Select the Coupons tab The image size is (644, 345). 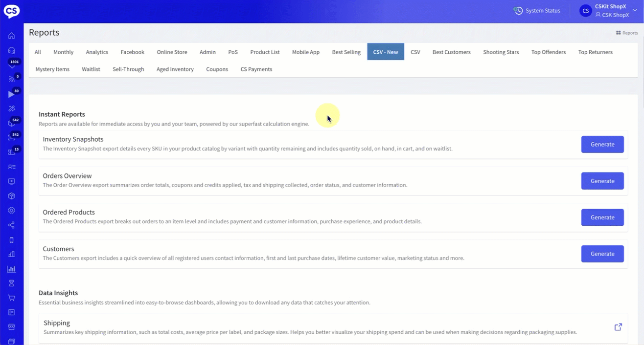click(217, 69)
